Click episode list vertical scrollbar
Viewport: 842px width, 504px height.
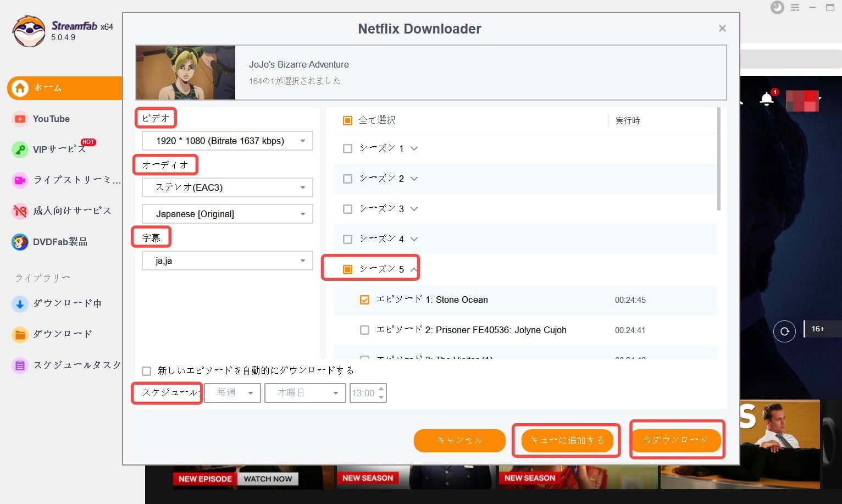tap(719, 159)
